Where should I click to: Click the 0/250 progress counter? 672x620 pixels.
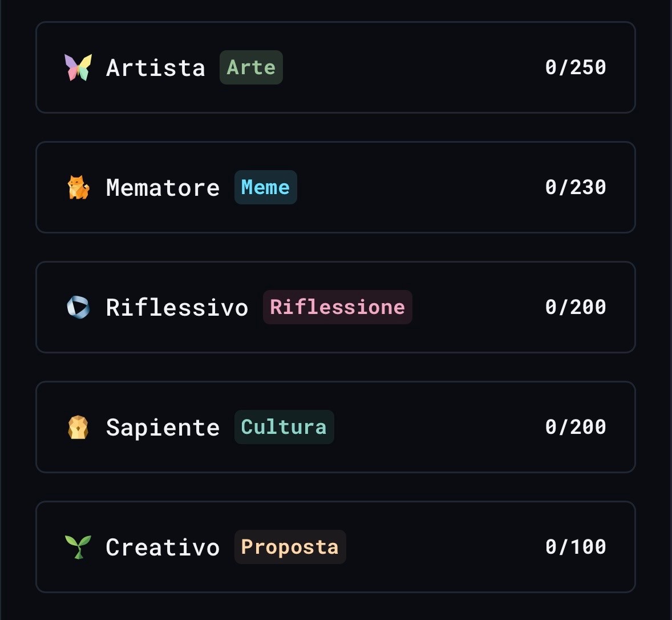[x=576, y=67]
